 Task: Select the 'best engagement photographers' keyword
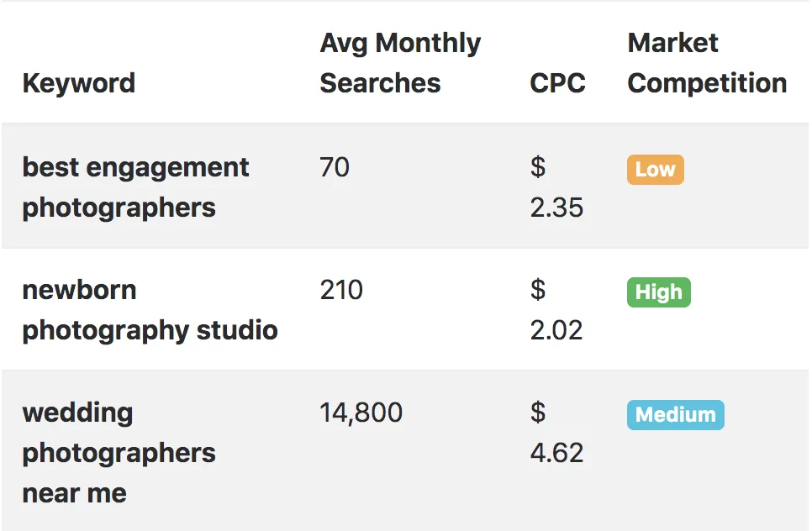point(135,187)
